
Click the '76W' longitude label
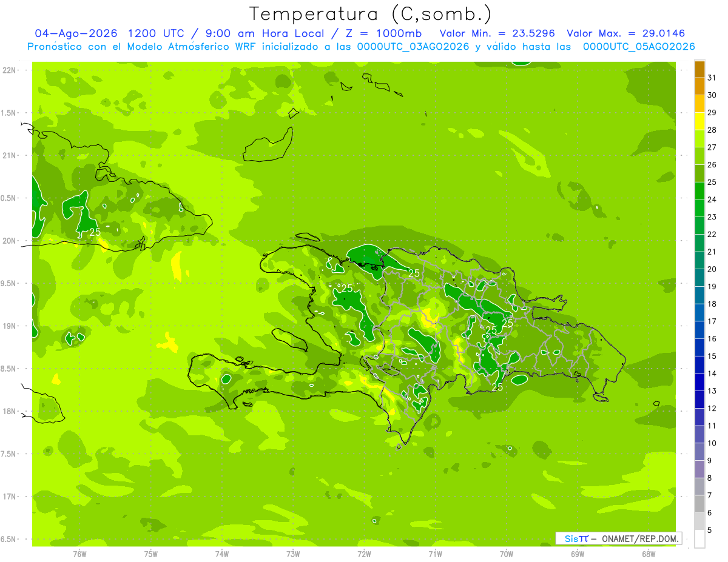tap(79, 554)
